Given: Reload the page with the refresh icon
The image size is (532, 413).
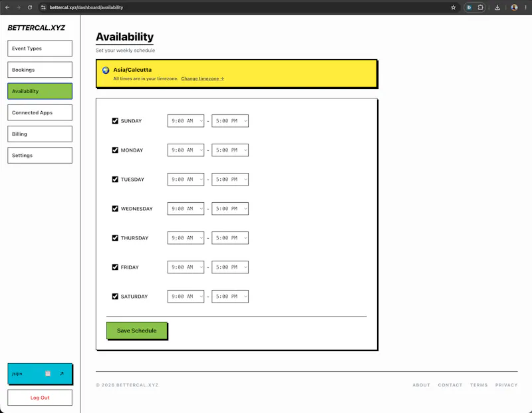Looking at the screenshot, I should click(30, 7).
